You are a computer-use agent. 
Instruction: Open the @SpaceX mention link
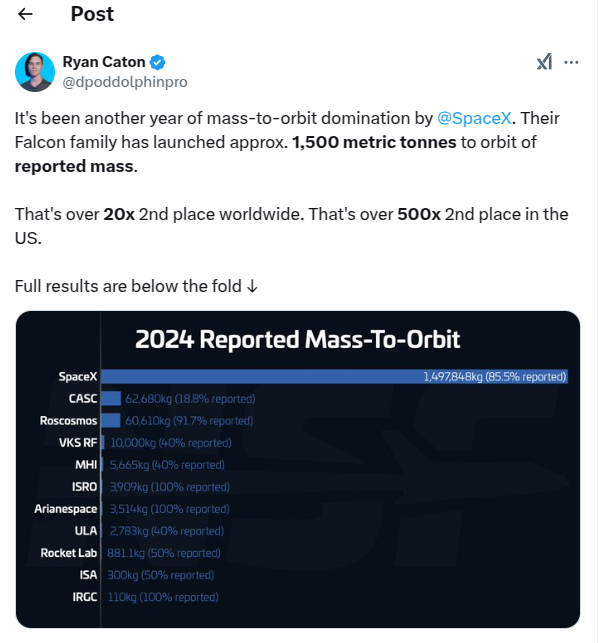click(x=475, y=118)
